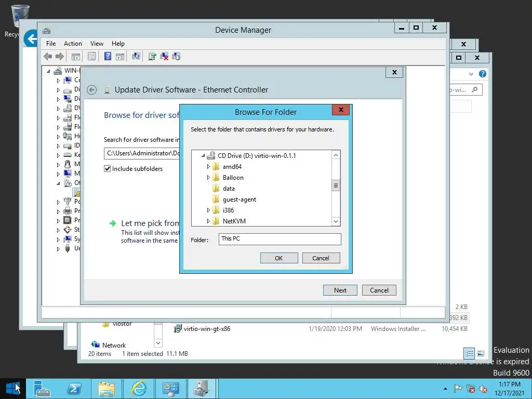Screen dimensions: 532x399
Task: Open Server Manager from the taskbar
Action: point(42,389)
